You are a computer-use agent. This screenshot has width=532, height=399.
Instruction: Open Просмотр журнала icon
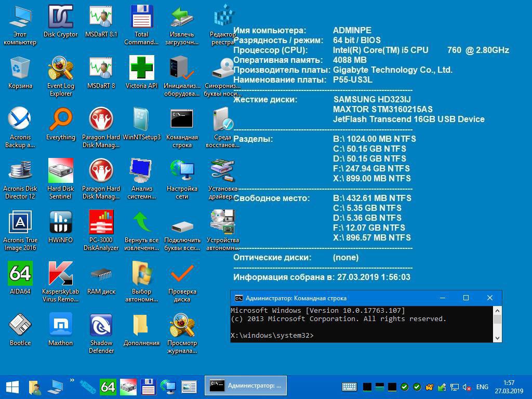tap(182, 333)
